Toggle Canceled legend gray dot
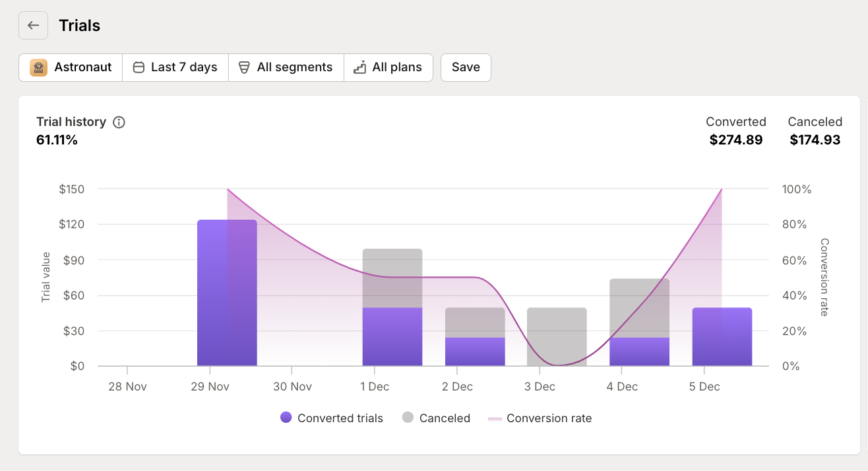The width and height of the screenshot is (868, 471). click(408, 418)
